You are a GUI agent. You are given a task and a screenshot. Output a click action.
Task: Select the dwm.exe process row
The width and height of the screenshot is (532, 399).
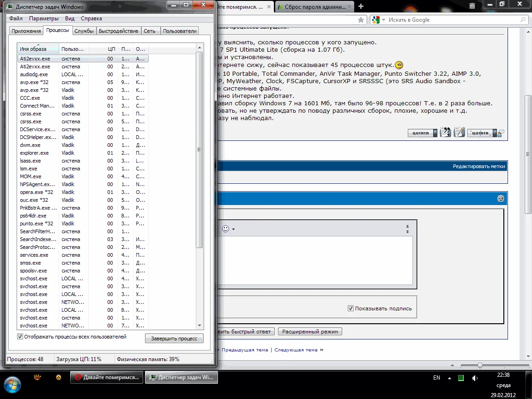coord(83,145)
